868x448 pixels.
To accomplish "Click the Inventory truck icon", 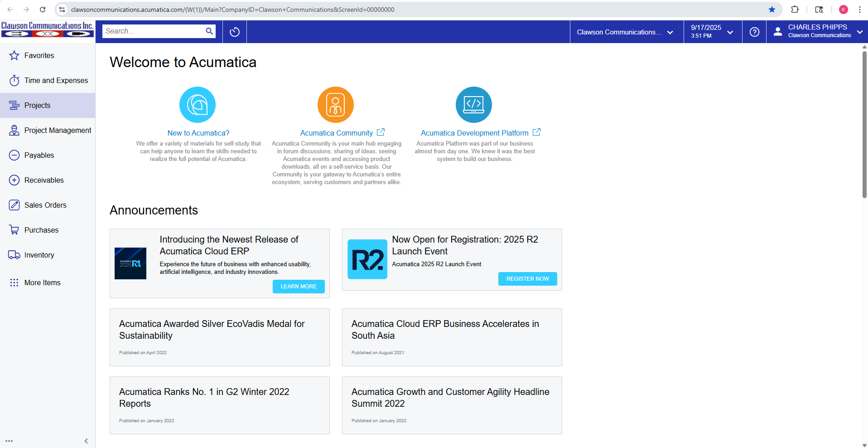I will click(14, 255).
